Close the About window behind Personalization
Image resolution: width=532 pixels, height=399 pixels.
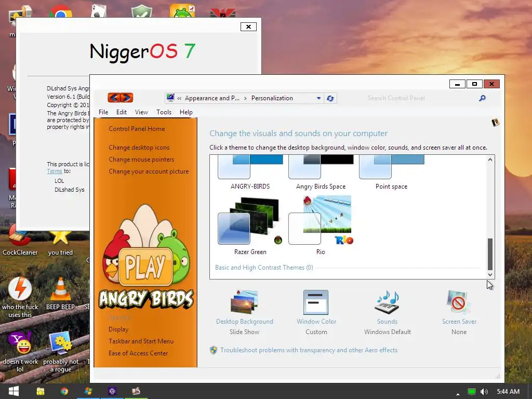(x=248, y=27)
